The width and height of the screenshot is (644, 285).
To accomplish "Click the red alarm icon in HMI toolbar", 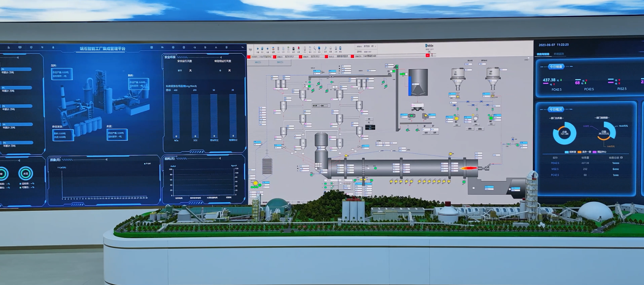I will 299,49.
